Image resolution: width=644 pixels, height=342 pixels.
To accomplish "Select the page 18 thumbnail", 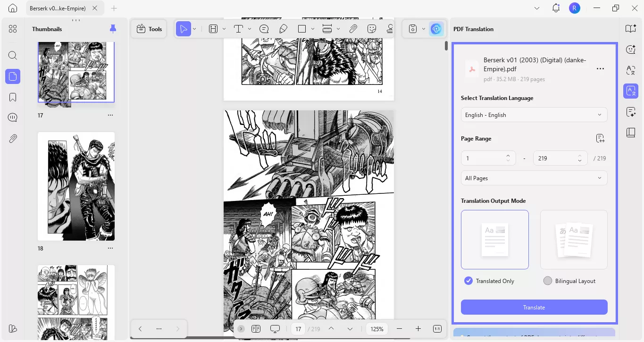I will point(76,186).
